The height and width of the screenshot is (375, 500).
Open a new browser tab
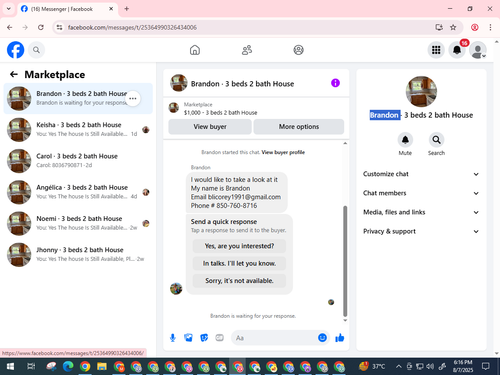[x=127, y=9]
